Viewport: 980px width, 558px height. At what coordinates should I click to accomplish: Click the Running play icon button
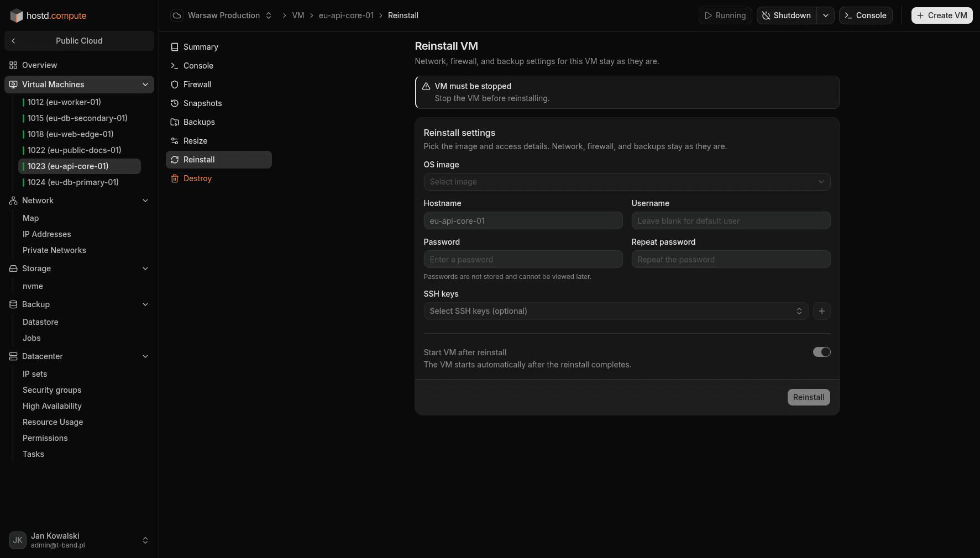725,15
